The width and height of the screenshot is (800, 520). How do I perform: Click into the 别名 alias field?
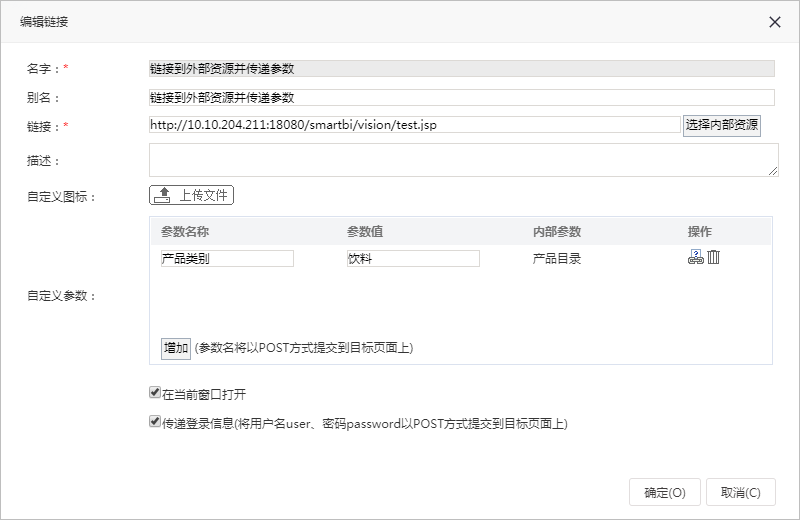462,97
